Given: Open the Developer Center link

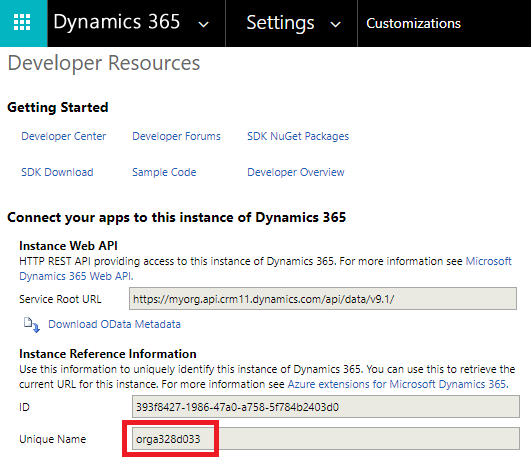Looking at the screenshot, I should coord(64,136).
